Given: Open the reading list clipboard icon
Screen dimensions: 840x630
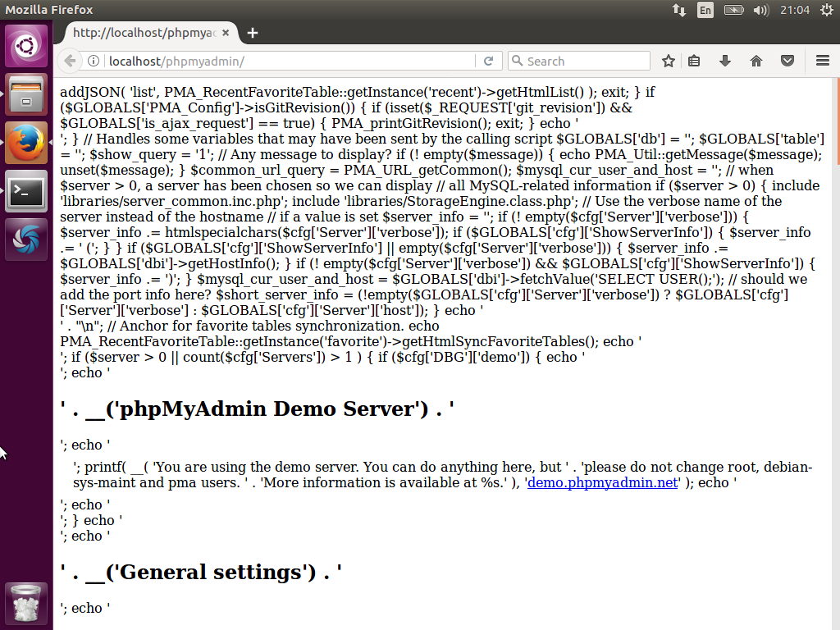Looking at the screenshot, I should tap(693, 61).
